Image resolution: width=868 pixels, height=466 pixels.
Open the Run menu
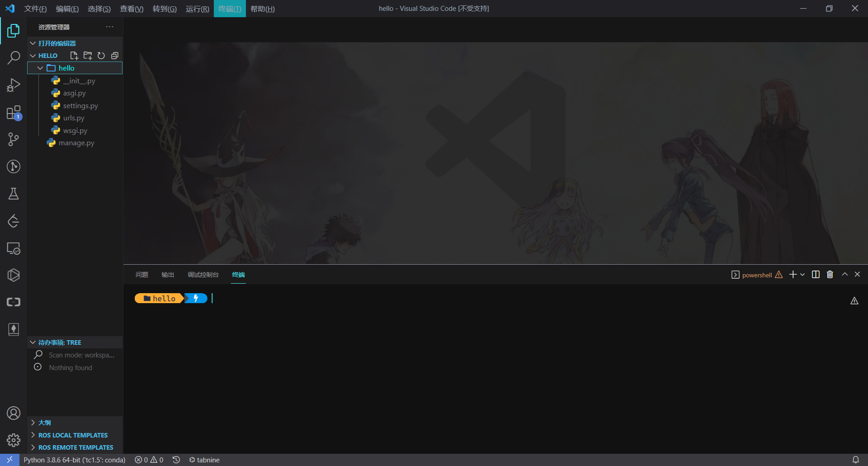click(198, 9)
